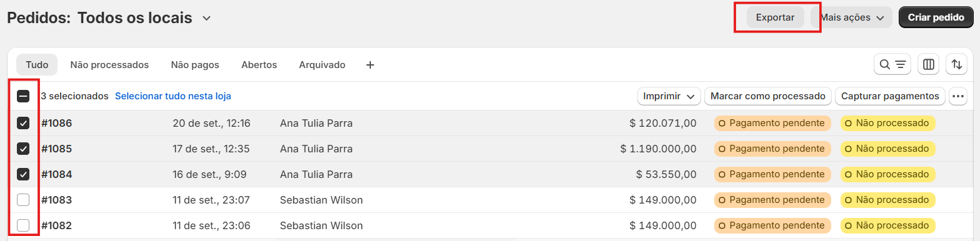980x241 pixels.
Task: Uncheck the checkbox for order #1086
Action: 23,123
